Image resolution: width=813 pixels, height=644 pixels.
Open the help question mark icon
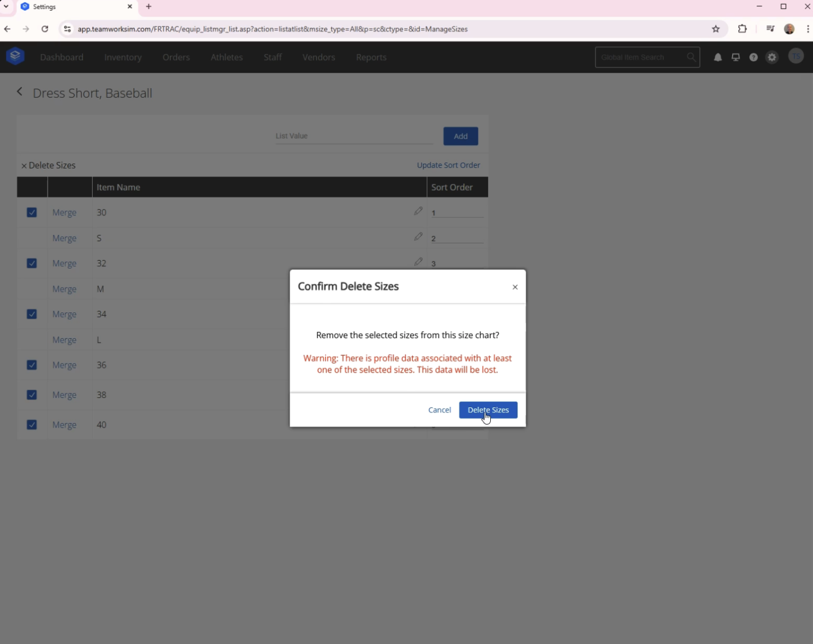click(x=753, y=57)
